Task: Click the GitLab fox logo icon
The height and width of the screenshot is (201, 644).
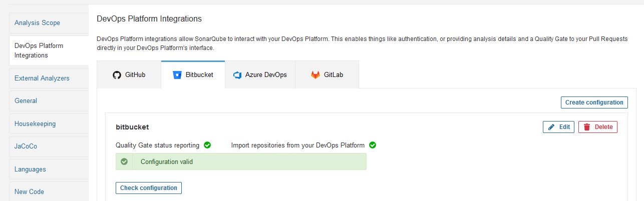Action: (315, 75)
